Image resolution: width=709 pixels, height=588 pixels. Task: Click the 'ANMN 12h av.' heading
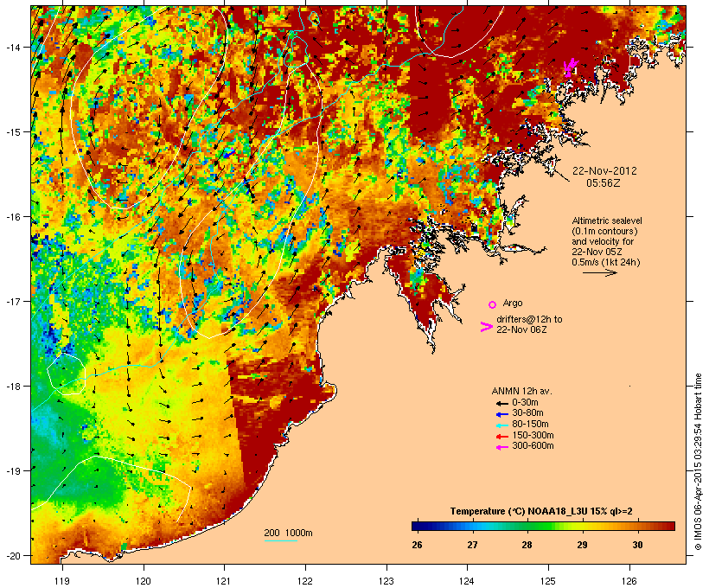pos(521,391)
